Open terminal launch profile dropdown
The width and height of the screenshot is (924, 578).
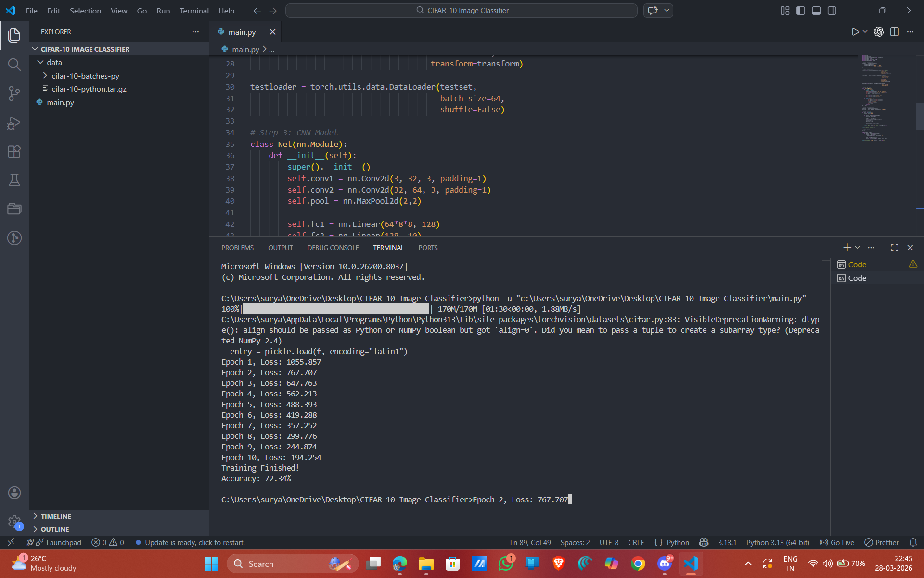coord(857,248)
